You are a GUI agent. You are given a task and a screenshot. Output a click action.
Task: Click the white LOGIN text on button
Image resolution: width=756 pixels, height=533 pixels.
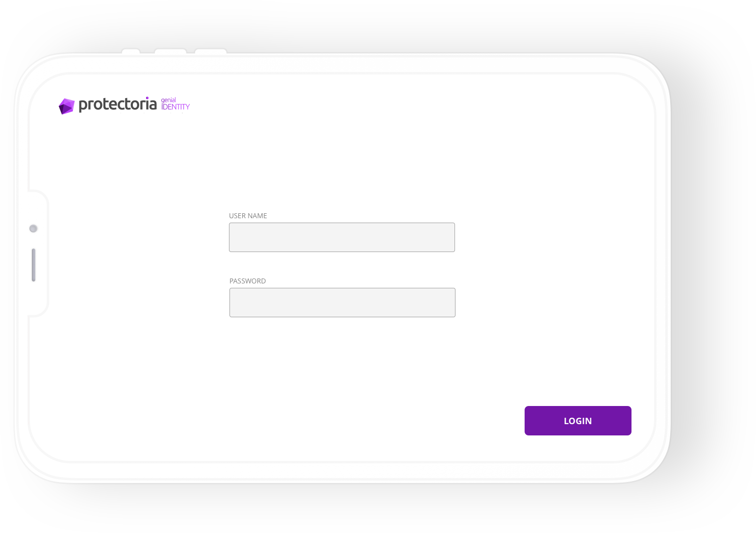tap(578, 421)
